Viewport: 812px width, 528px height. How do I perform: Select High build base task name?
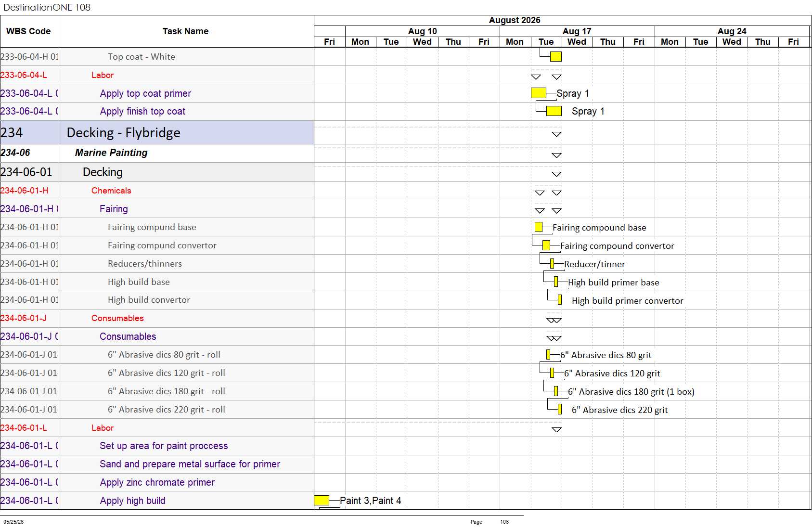[139, 282]
